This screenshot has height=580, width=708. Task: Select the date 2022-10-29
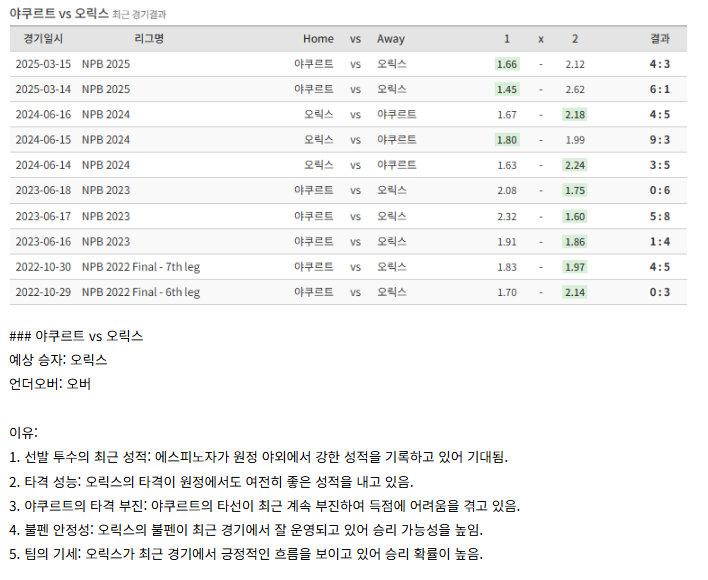(x=43, y=292)
